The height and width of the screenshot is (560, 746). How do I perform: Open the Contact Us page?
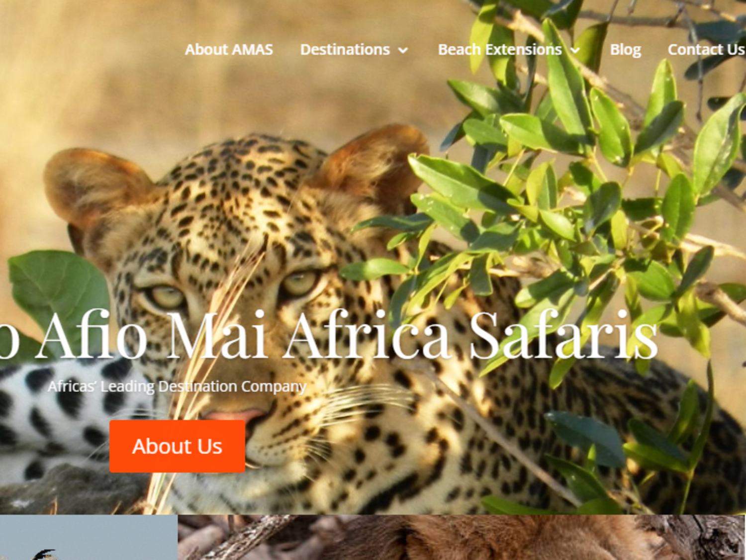point(706,50)
